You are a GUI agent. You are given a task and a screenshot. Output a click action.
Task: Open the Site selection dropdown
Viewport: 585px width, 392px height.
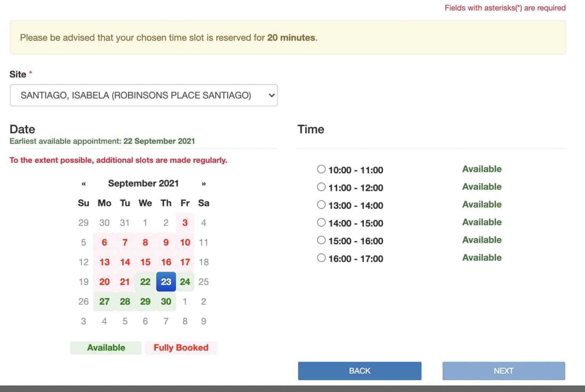click(144, 95)
